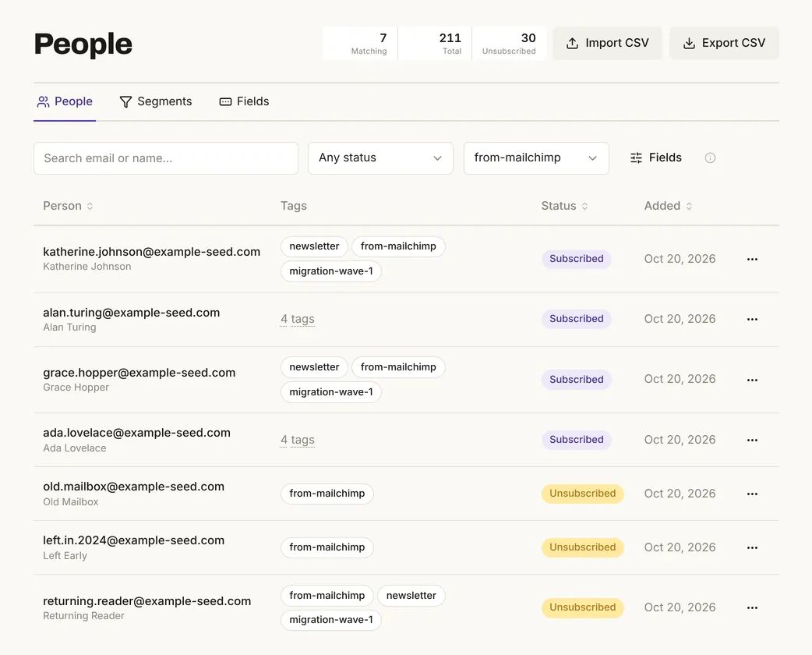This screenshot has height=655, width=812.
Task: Click Subscribed badge for Grace Hopper
Action: pos(577,380)
